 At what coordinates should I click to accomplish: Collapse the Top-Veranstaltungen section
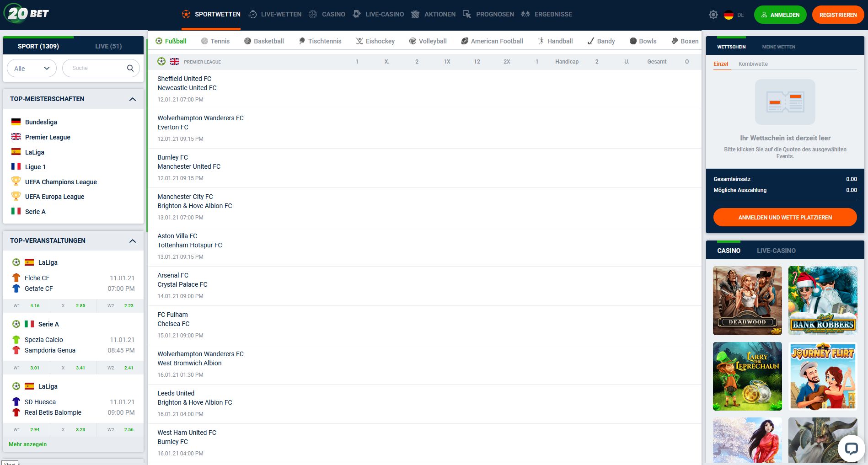(x=133, y=241)
